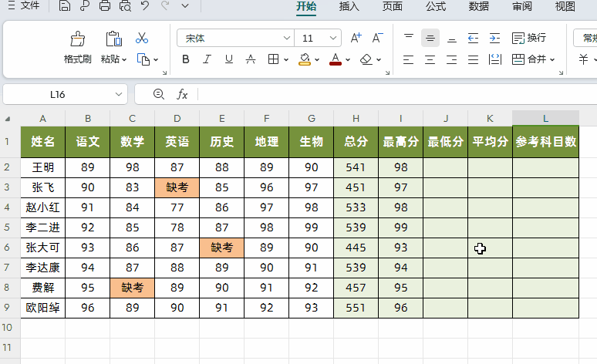Click the fx insert function icon
This screenshot has height=364, width=597.
(182, 94)
